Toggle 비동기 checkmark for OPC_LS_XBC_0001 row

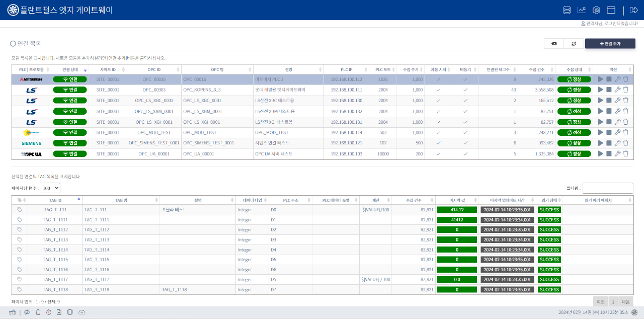click(465, 100)
